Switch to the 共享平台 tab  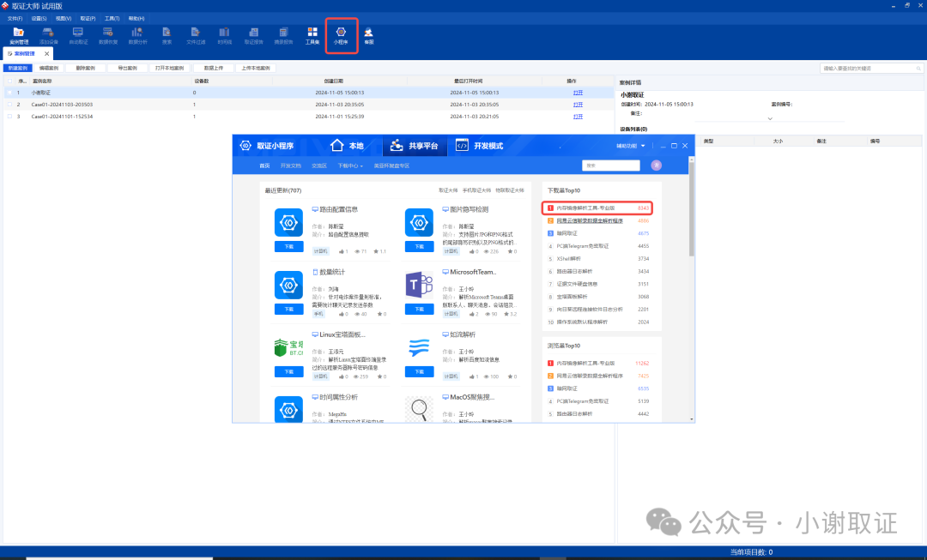coord(415,145)
